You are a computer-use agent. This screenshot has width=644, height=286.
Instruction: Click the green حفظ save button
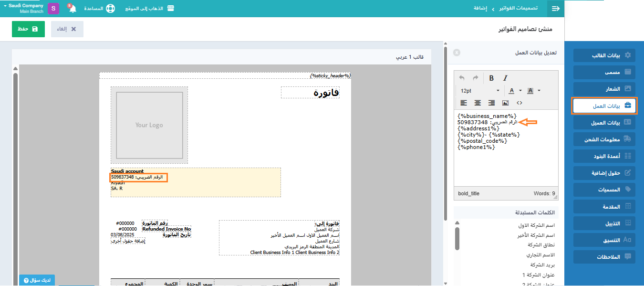point(28,29)
